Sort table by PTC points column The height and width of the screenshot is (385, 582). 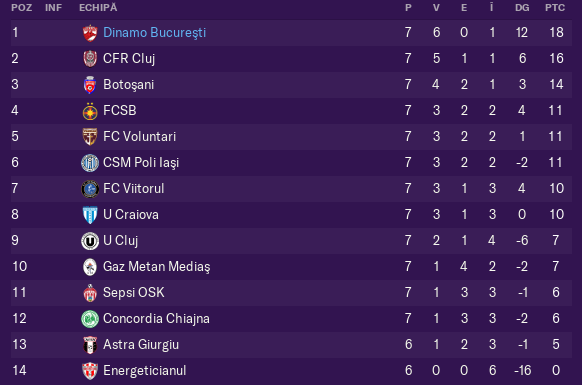tap(555, 7)
